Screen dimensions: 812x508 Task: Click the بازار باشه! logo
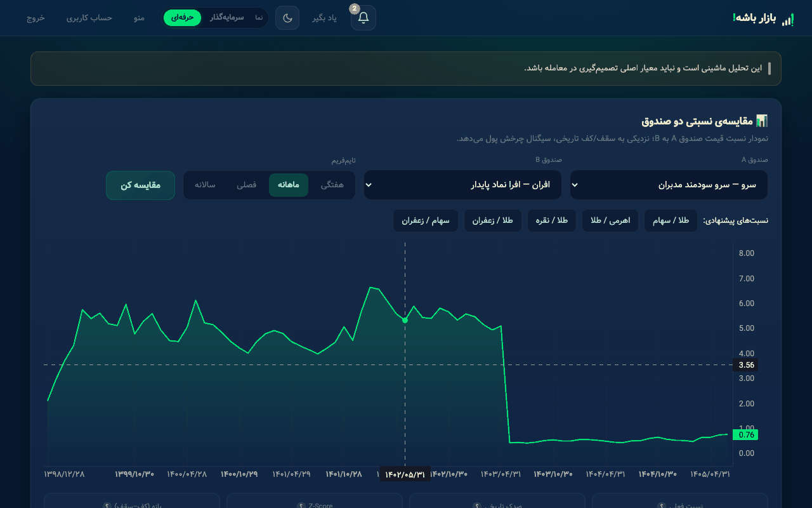tap(763, 18)
